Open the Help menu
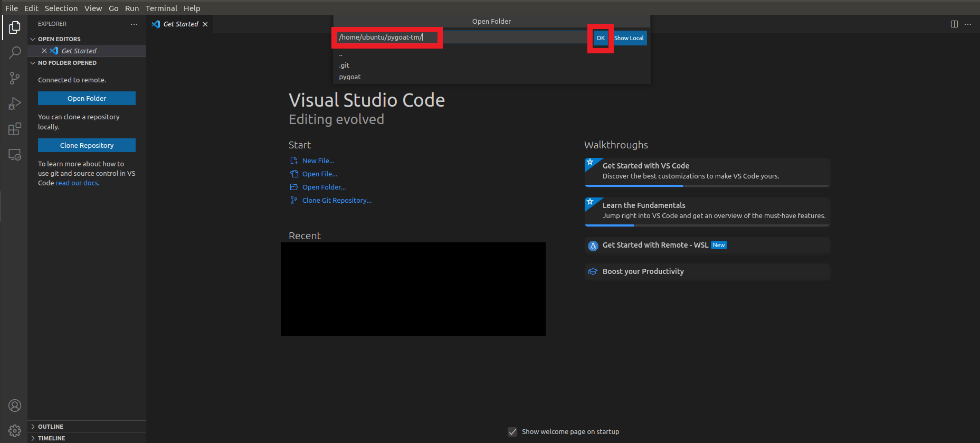This screenshot has height=443, width=980. 192,8
